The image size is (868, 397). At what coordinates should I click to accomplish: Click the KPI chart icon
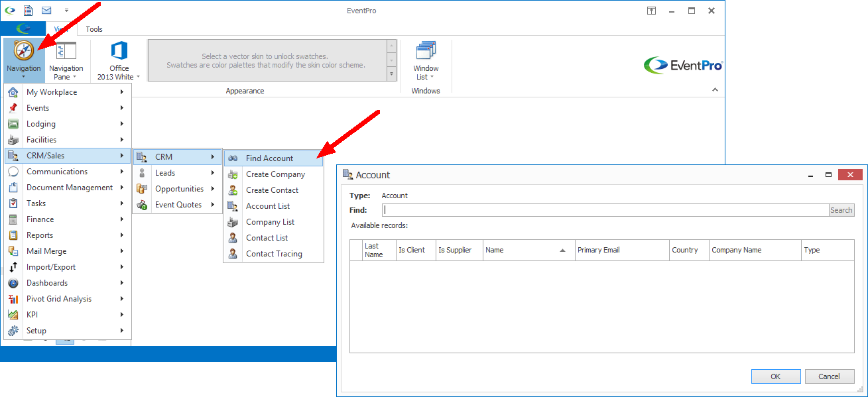pyautogui.click(x=13, y=315)
